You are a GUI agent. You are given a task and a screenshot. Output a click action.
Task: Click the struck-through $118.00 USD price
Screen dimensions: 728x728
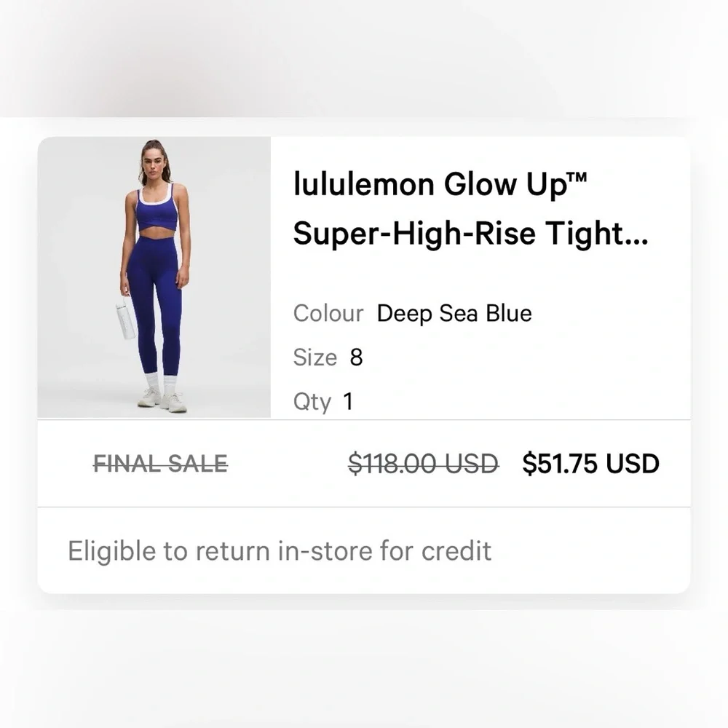click(423, 464)
